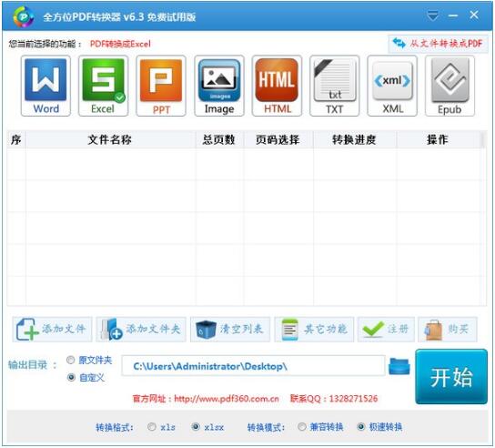Switch to 从文件转换成PDF mode

point(439,44)
